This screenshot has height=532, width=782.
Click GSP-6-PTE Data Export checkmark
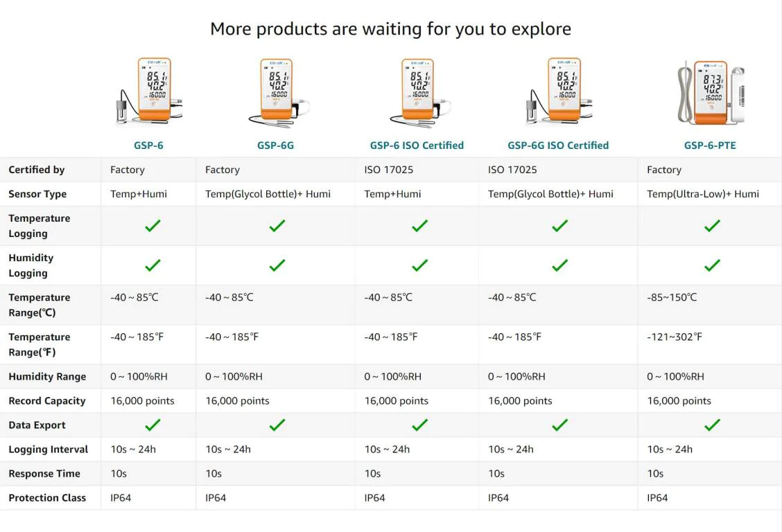point(712,425)
